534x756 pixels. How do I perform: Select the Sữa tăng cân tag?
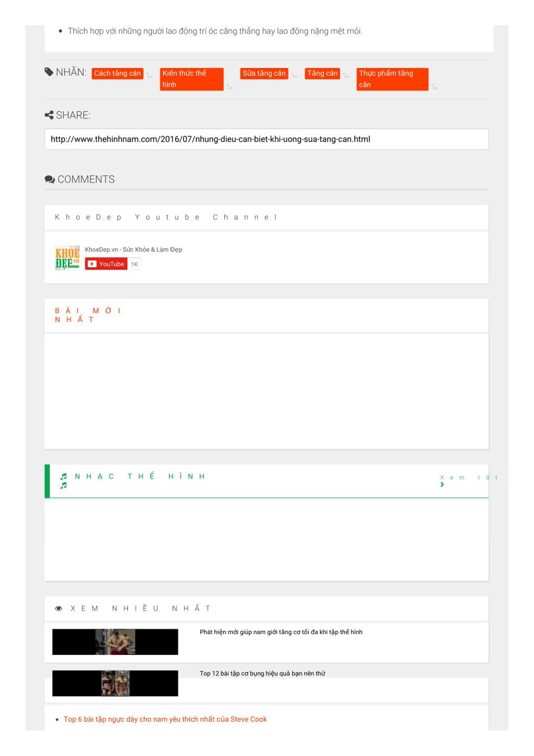(x=264, y=73)
